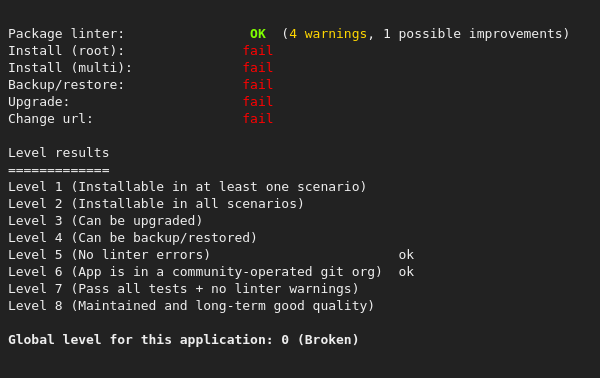Click the Level 4 backup/restored line
Screen dimensions: 600x378
[x=132, y=238]
